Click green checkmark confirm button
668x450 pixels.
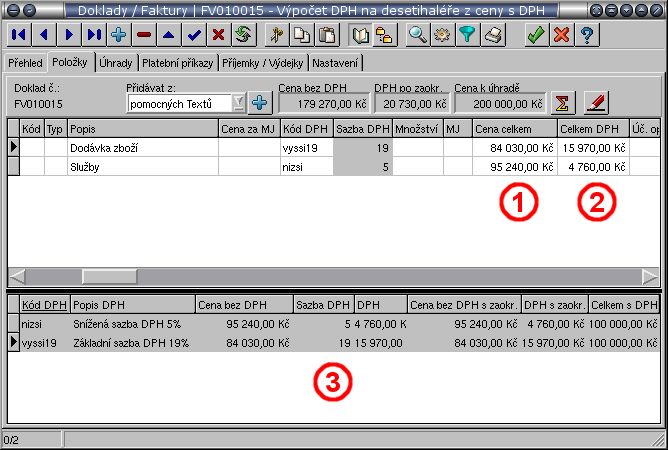[x=536, y=36]
